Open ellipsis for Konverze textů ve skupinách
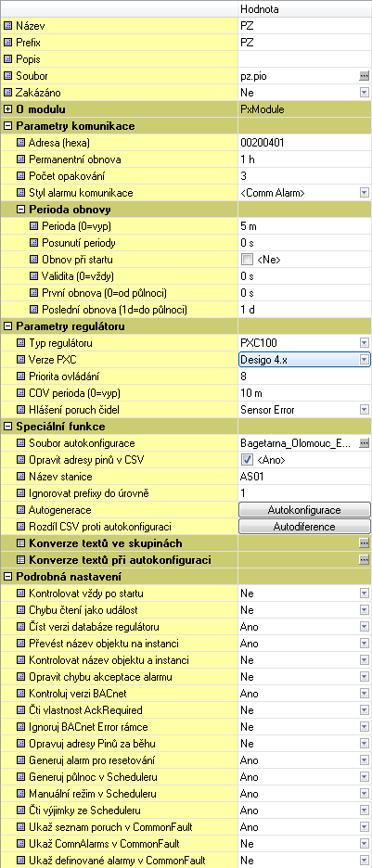Image resolution: width=372 pixels, height=868 pixels. pyautogui.click(x=364, y=543)
